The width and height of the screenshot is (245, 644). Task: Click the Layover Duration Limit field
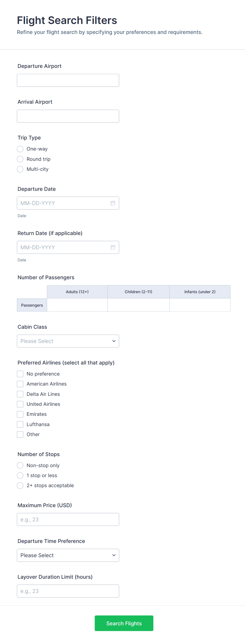pos(68,591)
